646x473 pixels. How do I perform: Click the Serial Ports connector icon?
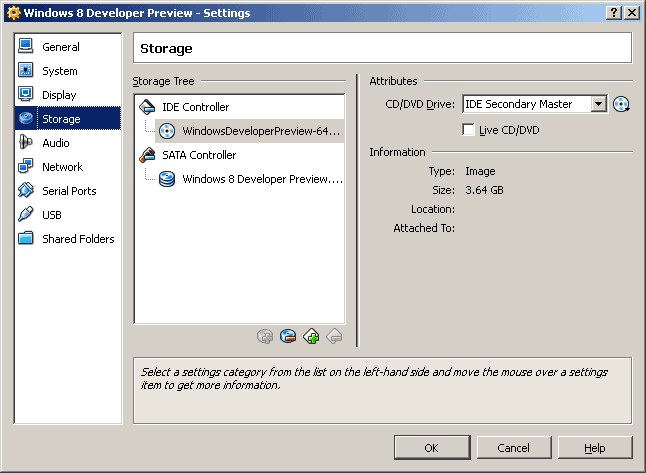(26, 190)
